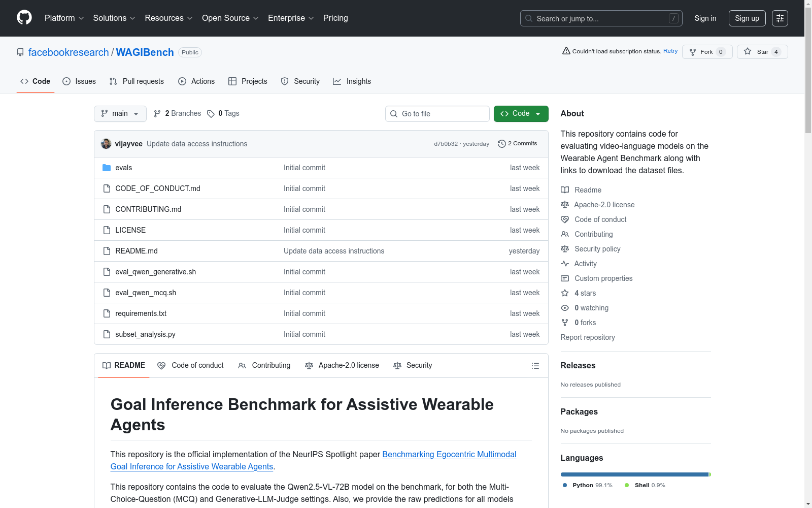This screenshot has height=508, width=812.
Task: Click the Shell language color dot
Action: [627, 485]
